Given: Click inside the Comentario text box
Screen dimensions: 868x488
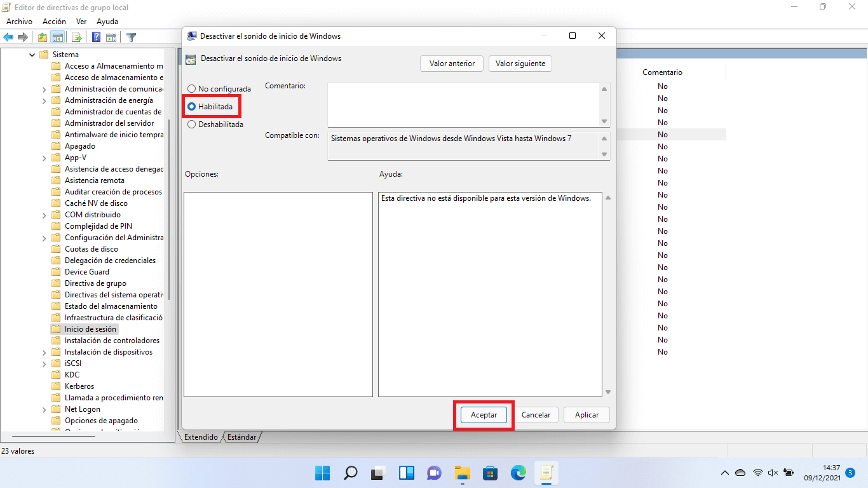Looking at the screenshot, I should pyautogui.click(x=463, y=104).
